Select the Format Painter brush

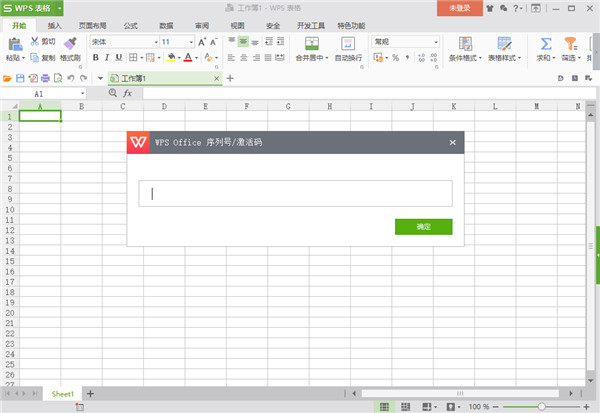tap(70, 44)
